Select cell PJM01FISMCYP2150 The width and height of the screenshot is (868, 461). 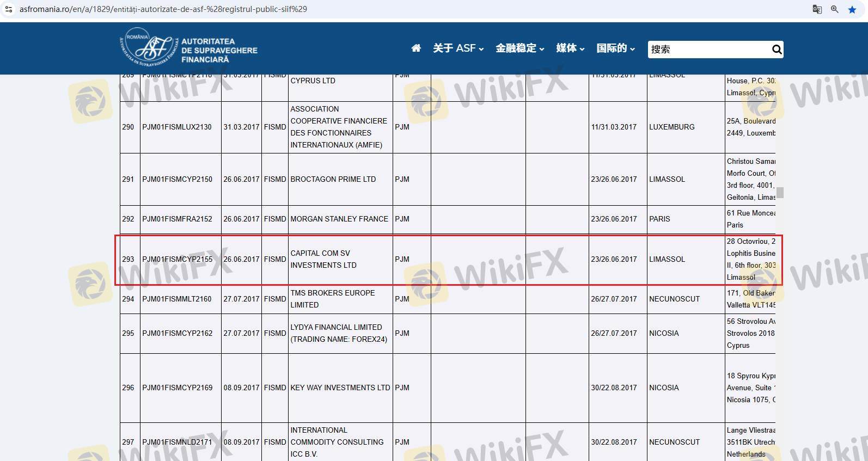coord(178,179)
